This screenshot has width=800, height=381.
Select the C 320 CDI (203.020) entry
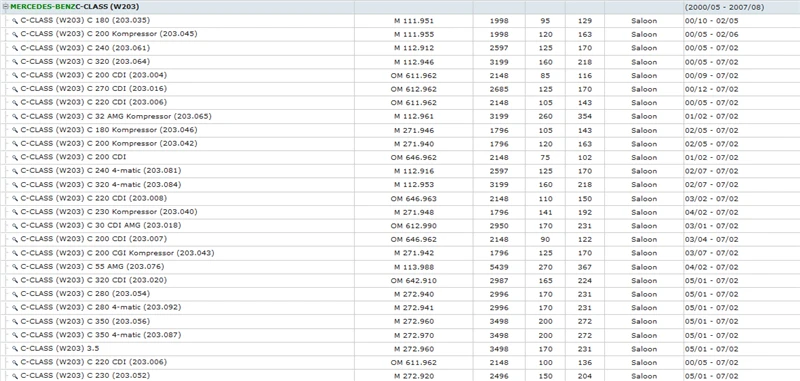click(x=93, y=281)
